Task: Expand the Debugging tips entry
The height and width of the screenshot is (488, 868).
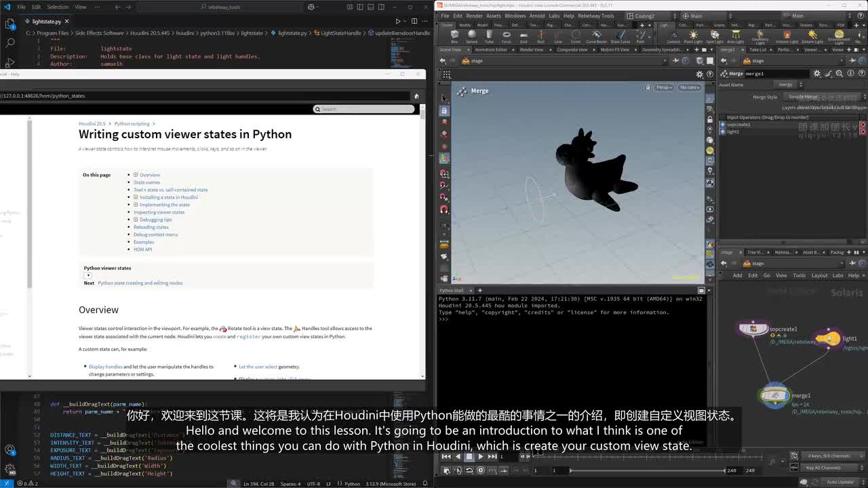Action: 136,220
